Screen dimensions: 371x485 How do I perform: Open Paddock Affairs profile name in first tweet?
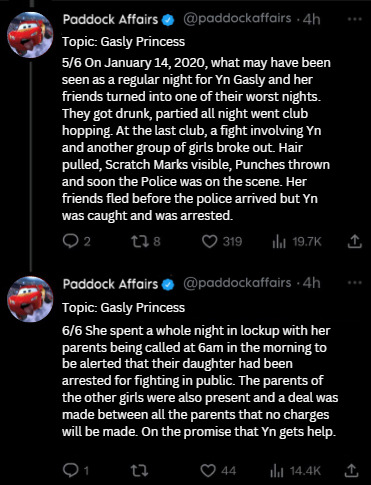coord(110,20)
